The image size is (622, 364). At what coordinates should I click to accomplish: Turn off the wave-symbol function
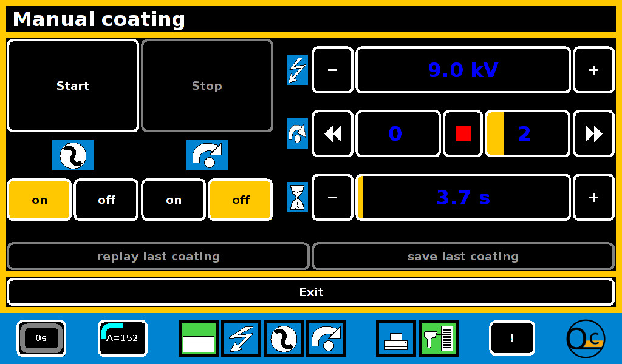106,200
